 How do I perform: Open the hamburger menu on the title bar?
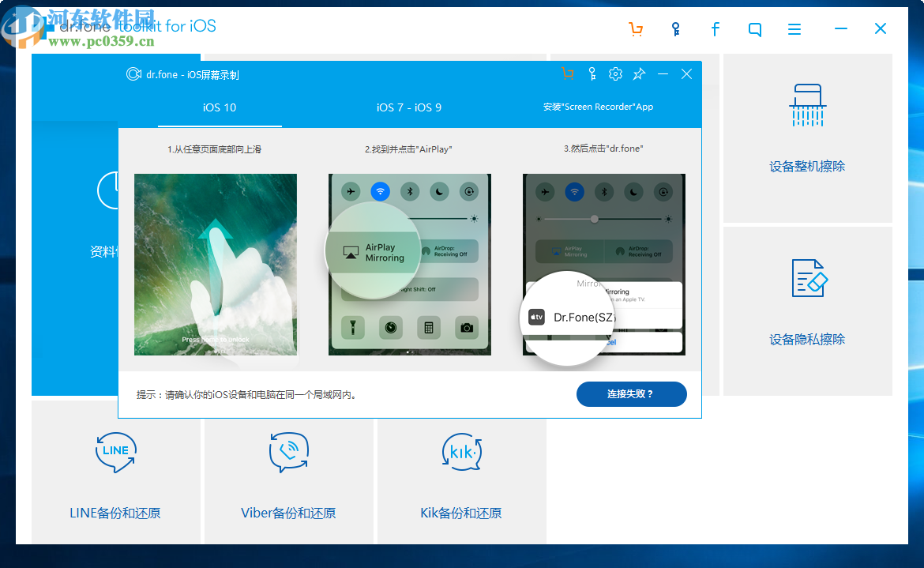(x=794, y=28)
